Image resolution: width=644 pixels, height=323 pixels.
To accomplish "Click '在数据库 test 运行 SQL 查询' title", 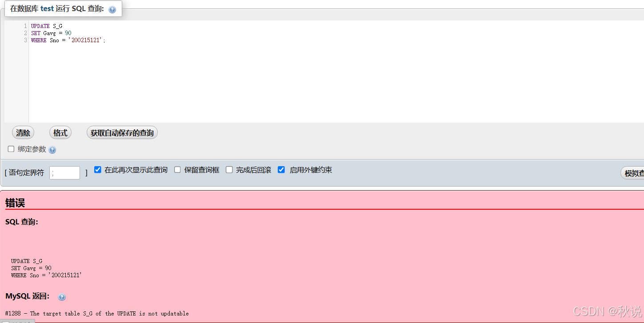I will pyautogui.click(x=57, y=9).
